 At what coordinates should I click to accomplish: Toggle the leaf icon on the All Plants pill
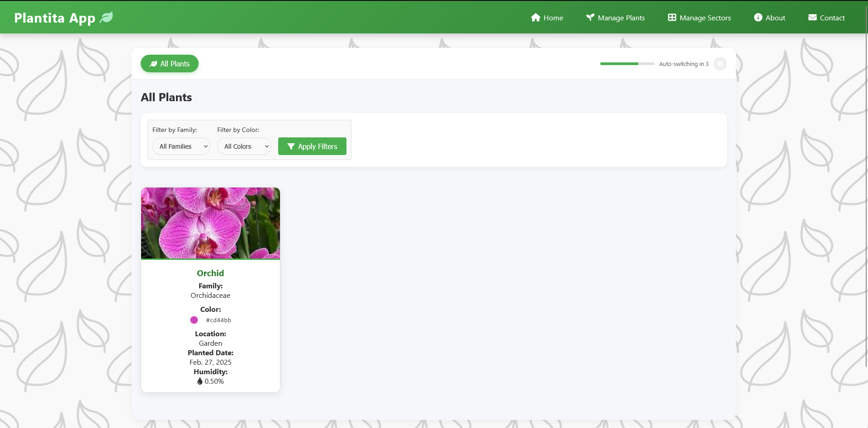[x=153, y=63]
